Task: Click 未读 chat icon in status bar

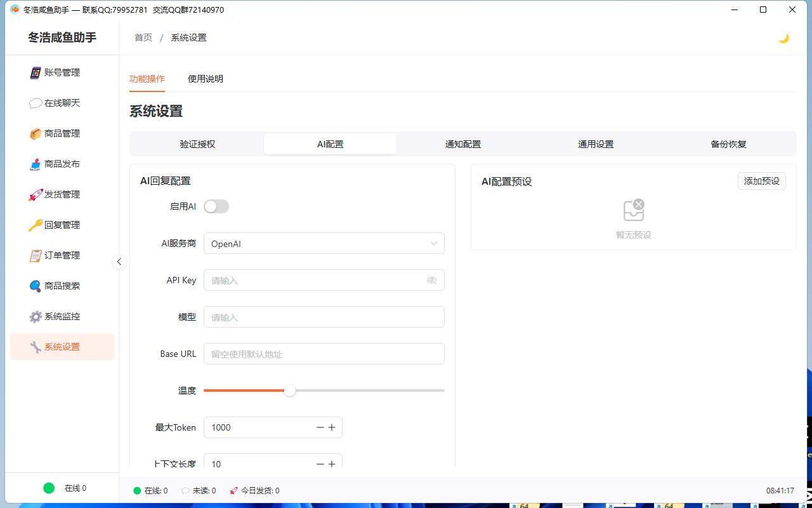Action: click(185, 491)
